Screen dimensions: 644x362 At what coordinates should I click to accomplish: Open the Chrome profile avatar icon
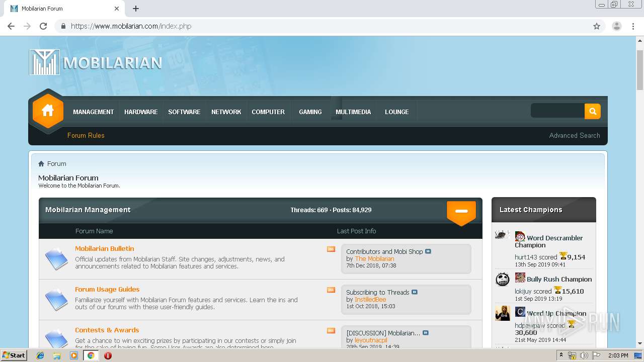pos(616,26)
